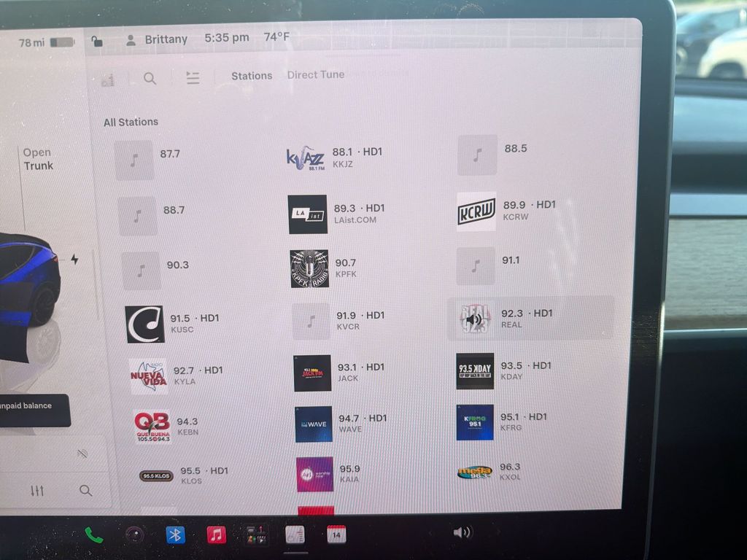Select KPFK Radio 90.7 logo
The height and width of the screenshot is (560, 747).
click(309, 268)
